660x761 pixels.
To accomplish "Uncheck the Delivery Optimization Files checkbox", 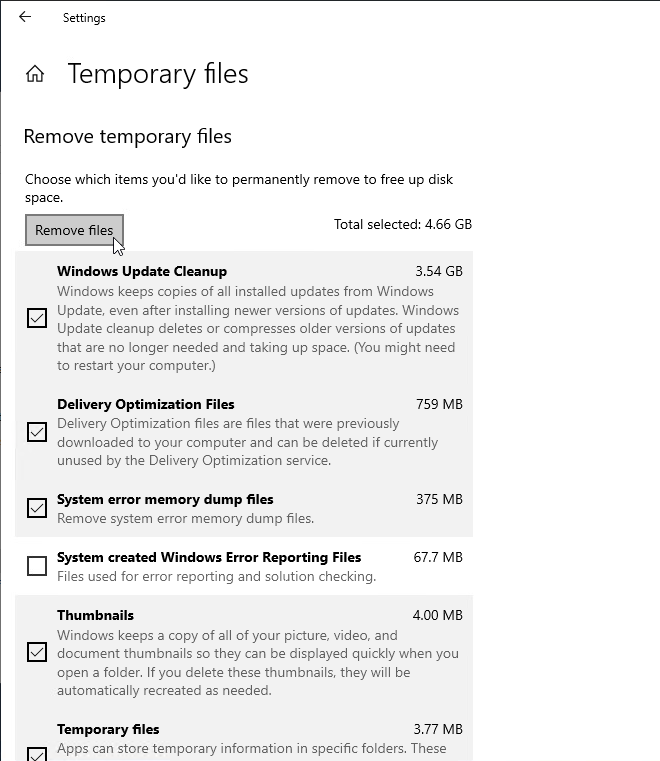I will [x=37, y=432].
